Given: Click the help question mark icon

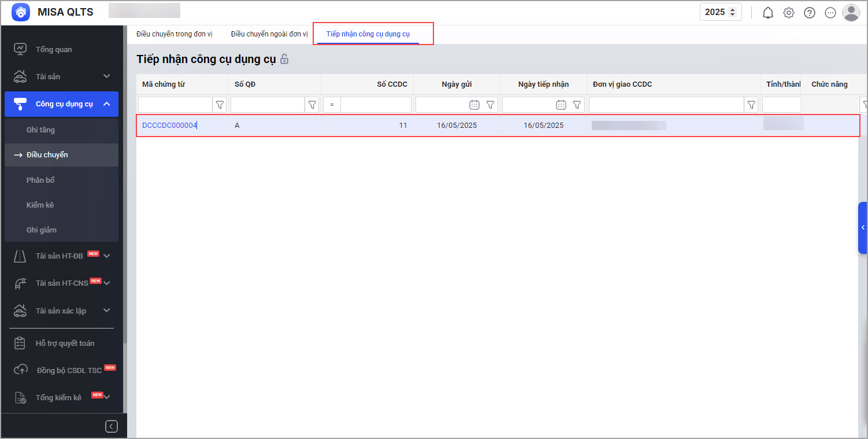Looking at the screenshot, I should [x=809, y=13].
